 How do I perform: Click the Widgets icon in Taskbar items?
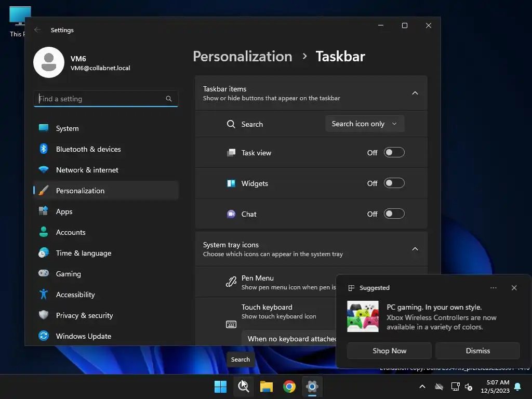[231, 183]
